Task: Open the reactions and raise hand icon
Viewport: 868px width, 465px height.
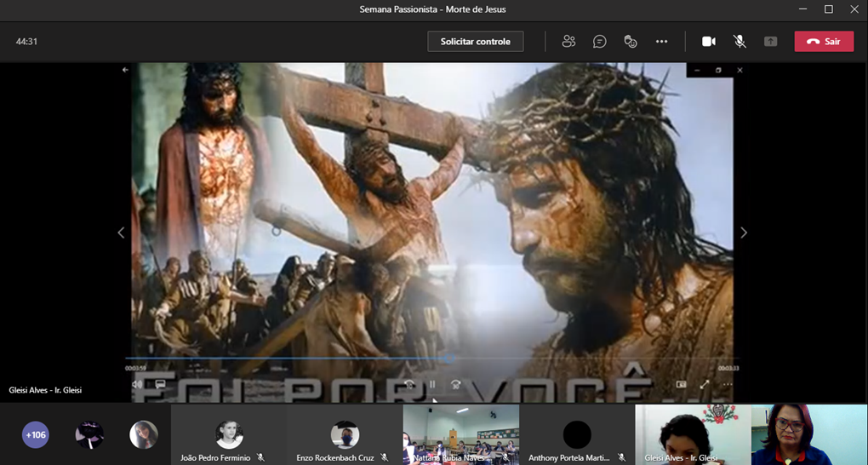Action: [631, 42]
